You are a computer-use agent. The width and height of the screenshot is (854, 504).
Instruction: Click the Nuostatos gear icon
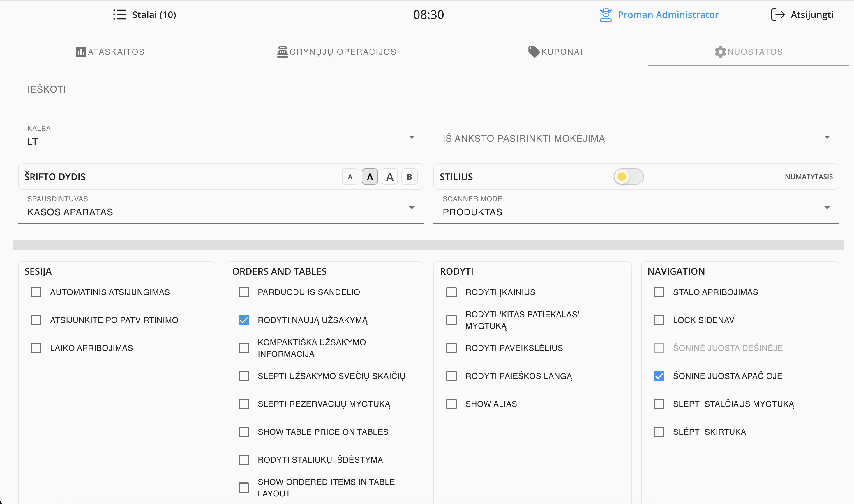click(x=720, y=52)
